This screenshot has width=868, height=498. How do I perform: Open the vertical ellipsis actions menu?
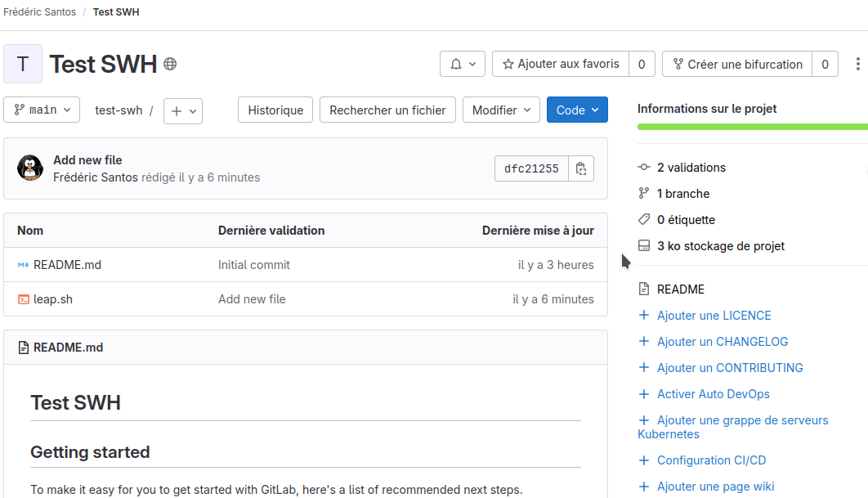click(x=857, y=64)
